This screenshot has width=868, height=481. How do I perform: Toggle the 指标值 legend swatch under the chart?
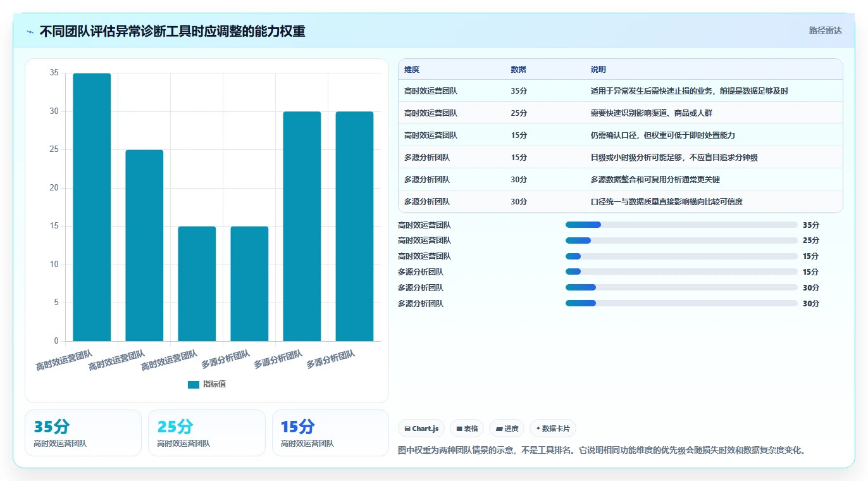coord(194,384)
